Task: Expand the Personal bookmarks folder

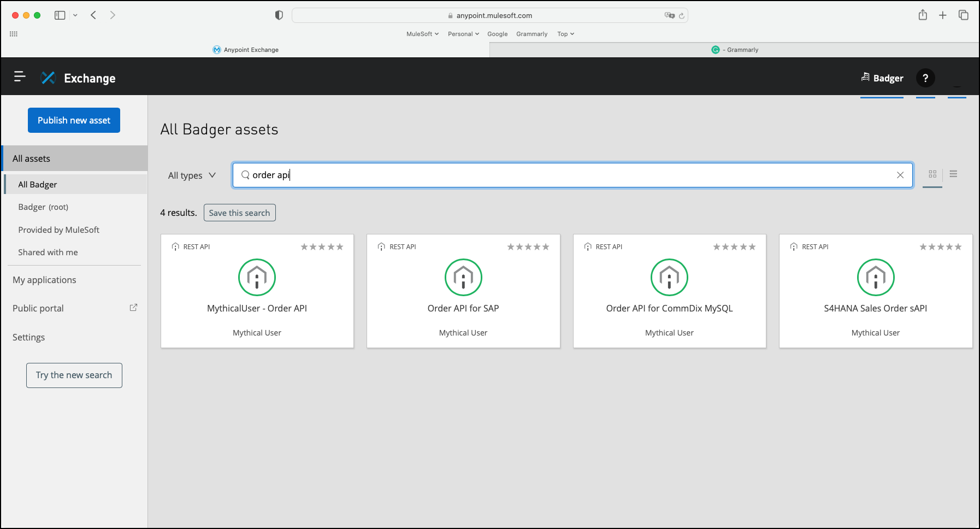Action: (463, 34)
